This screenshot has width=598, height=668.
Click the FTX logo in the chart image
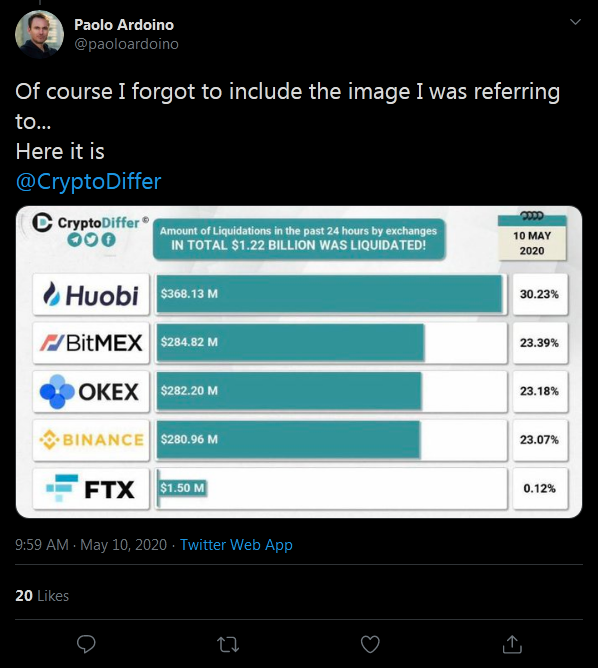[91, 489]
